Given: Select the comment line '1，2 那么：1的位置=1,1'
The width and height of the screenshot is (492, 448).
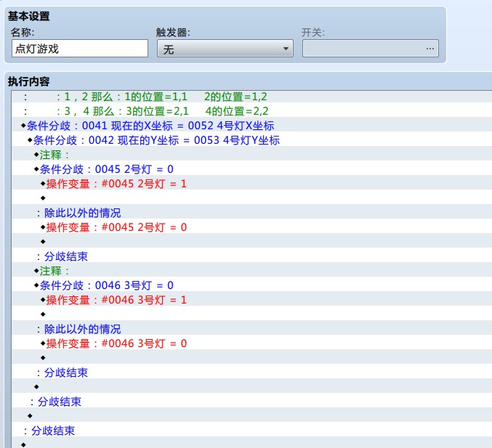Looking at the screenshot, I should click(251, 97).
